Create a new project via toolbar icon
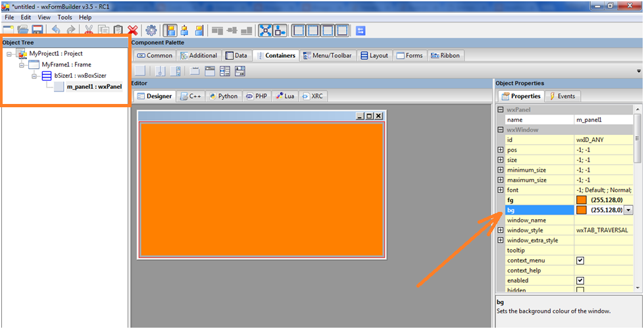The height and width of the screenshot is (329, 644). pos(8,30)
